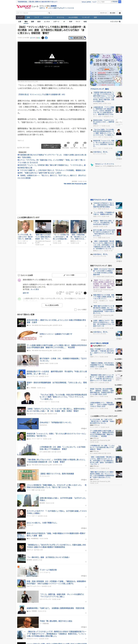Open 天然のインスリン blood sugar article

click(56, 334)
